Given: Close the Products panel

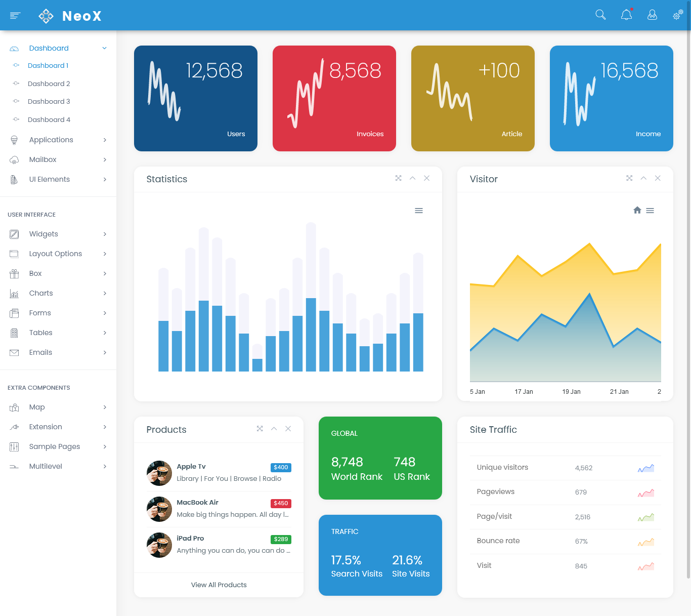Looking at the screenshot, I should pyautogui.click(x=288, y=429).
